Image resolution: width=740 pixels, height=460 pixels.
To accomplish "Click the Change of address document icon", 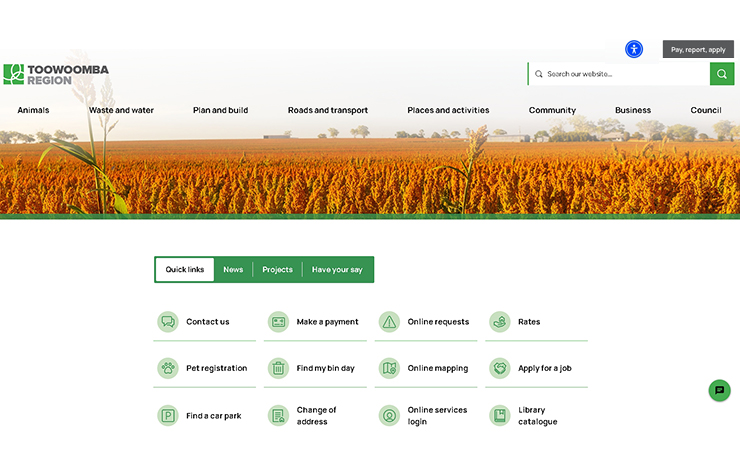I will pos(278,416).
